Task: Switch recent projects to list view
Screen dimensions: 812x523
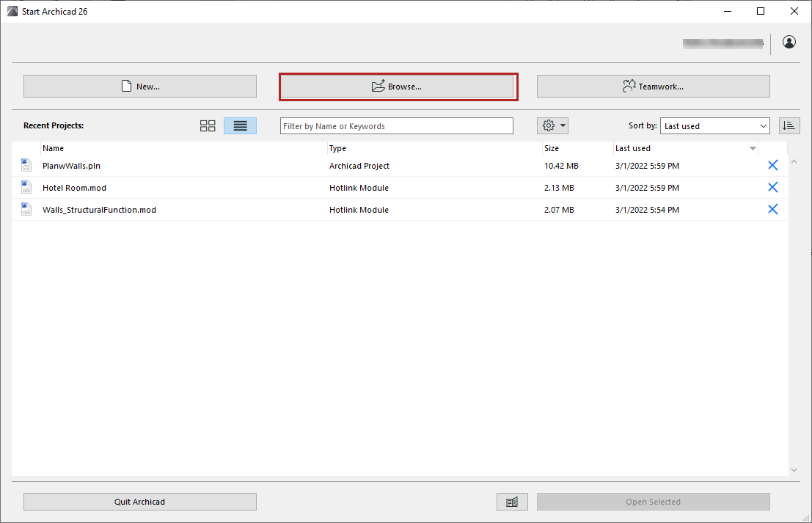Action: (241, 126)
